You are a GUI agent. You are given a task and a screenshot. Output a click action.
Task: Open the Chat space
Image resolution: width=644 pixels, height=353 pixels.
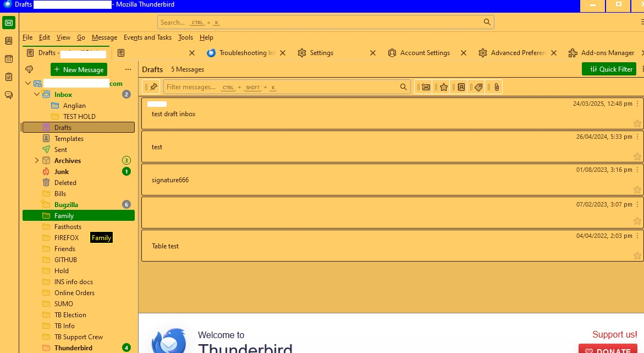click(x=9, y=95)
